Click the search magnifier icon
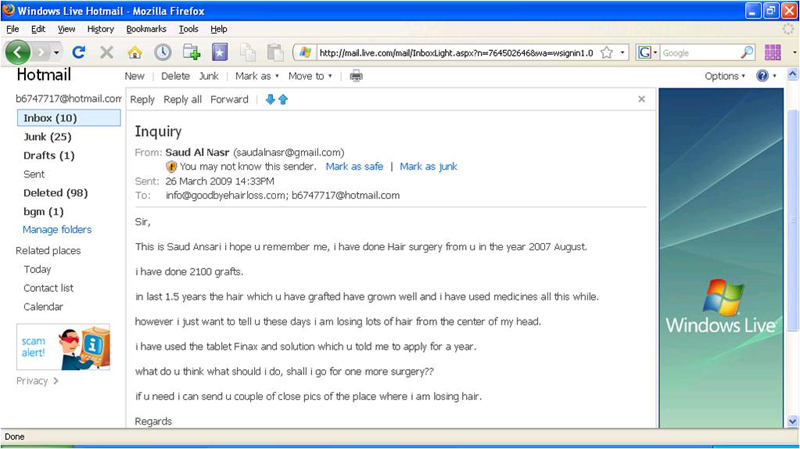Screen dimensions: 800x449 [747, 52]
